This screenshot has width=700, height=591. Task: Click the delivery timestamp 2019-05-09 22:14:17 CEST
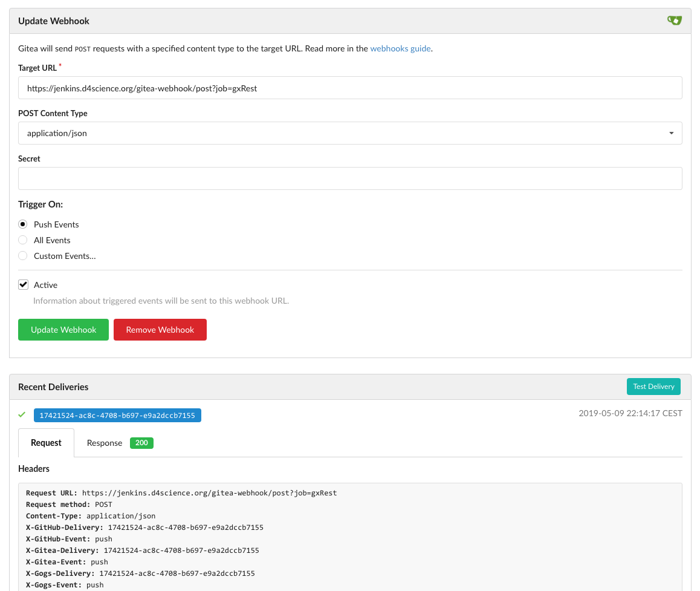coord(630,413)
